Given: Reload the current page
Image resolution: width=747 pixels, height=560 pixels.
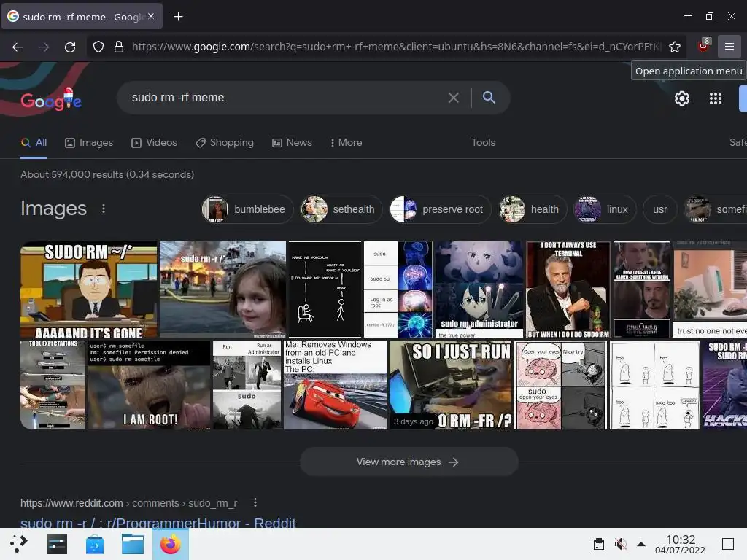Looking at the screenshot, I should click(70, 47).
